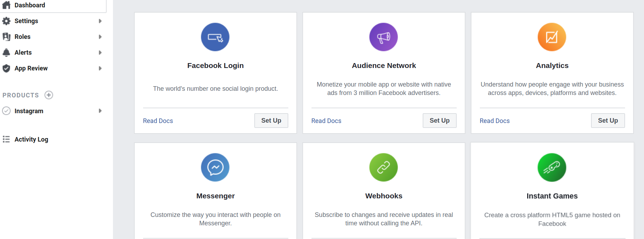Click the Instagram checkmark circle icon

pos(6,111)
